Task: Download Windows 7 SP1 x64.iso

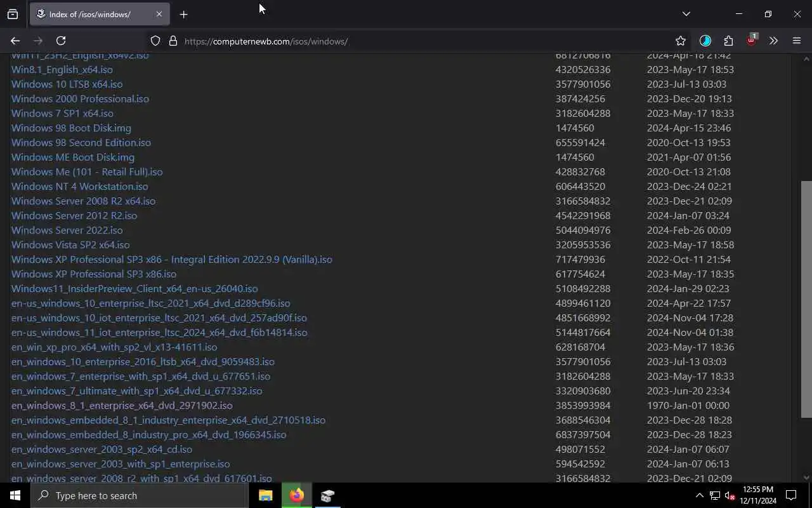Action: click(x=62, y=113)
